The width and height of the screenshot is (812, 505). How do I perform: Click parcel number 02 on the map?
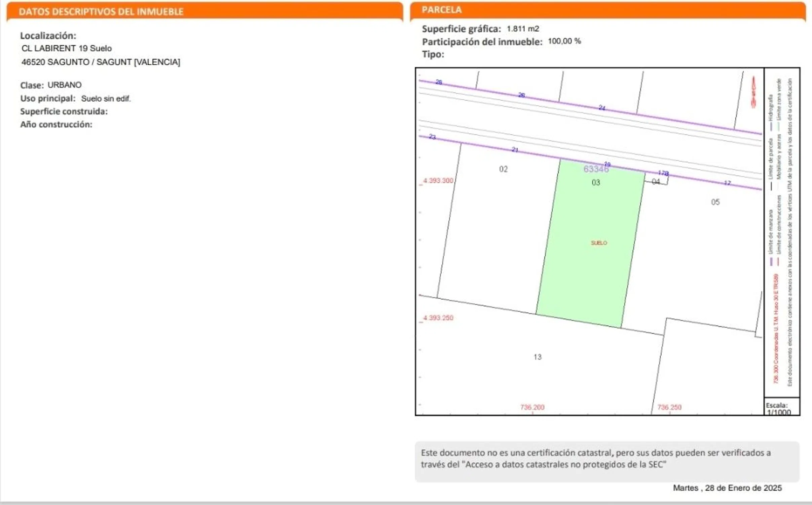coord(503,169)
